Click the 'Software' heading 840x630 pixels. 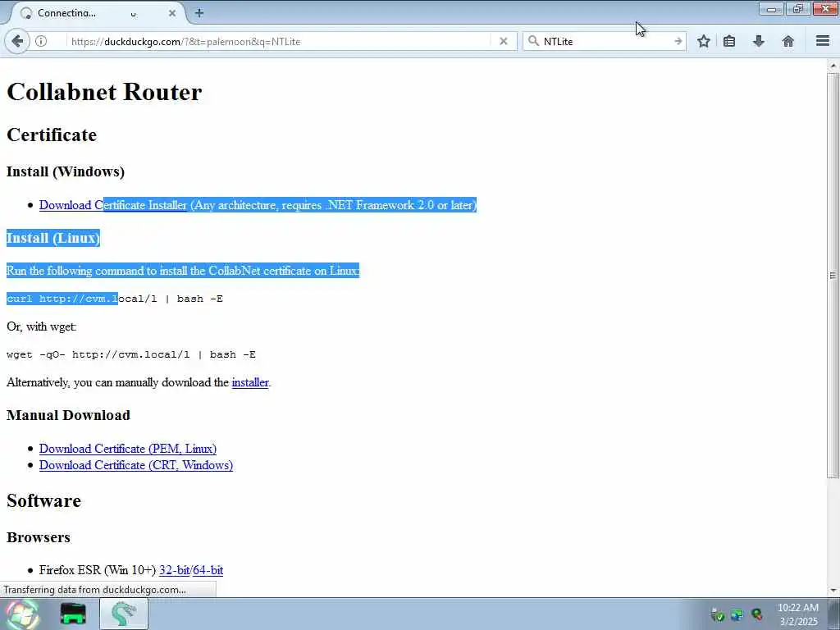click(44, 501)
